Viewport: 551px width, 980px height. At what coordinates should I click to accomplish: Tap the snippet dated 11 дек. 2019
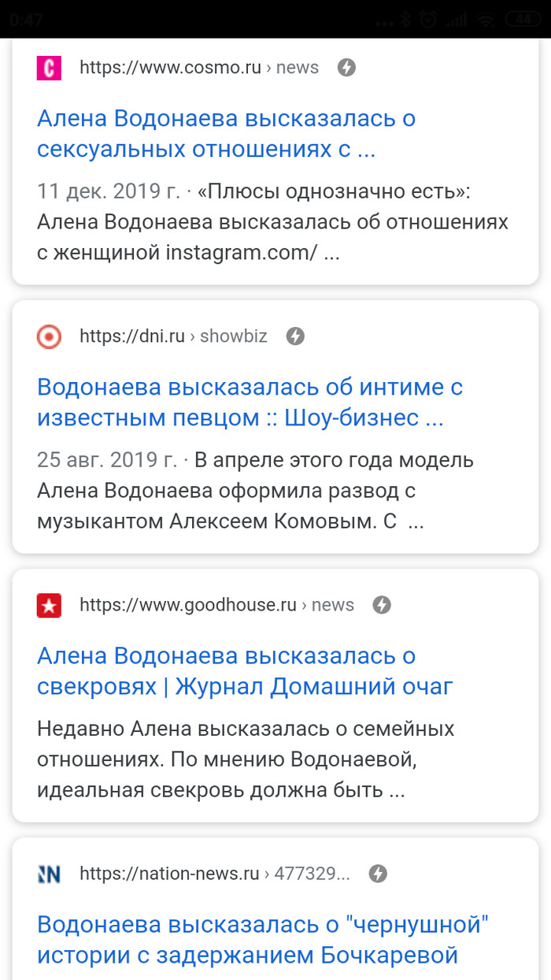click(x=272, y=223)
